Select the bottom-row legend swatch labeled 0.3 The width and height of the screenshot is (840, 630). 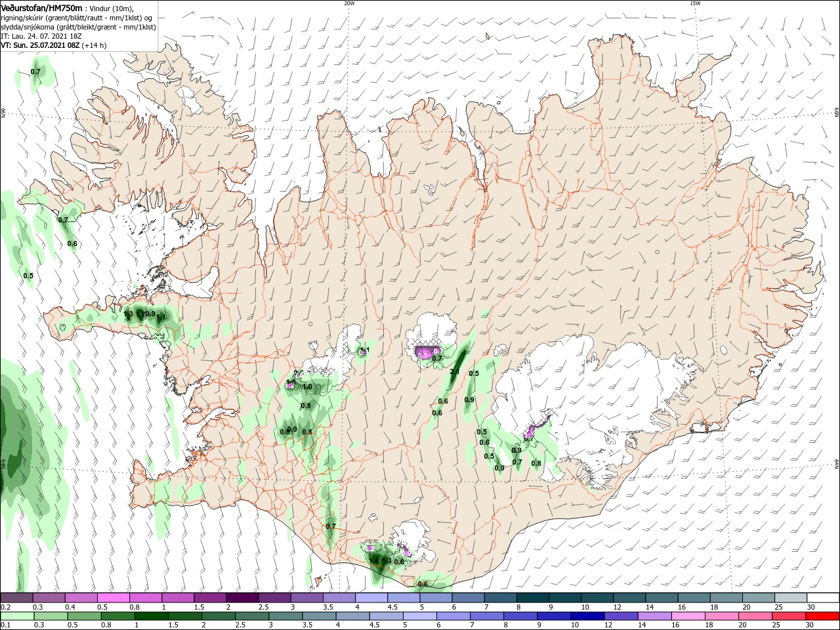pyautogui.click(x=51, y=616)
